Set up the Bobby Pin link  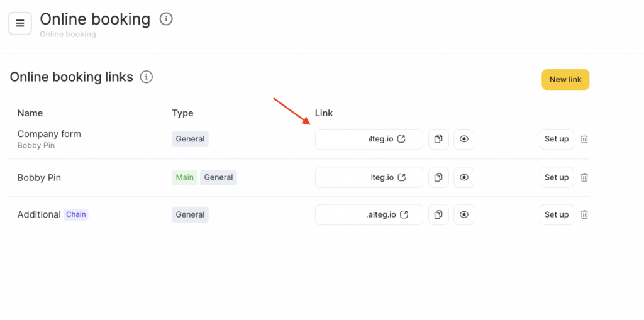(557, 177)
